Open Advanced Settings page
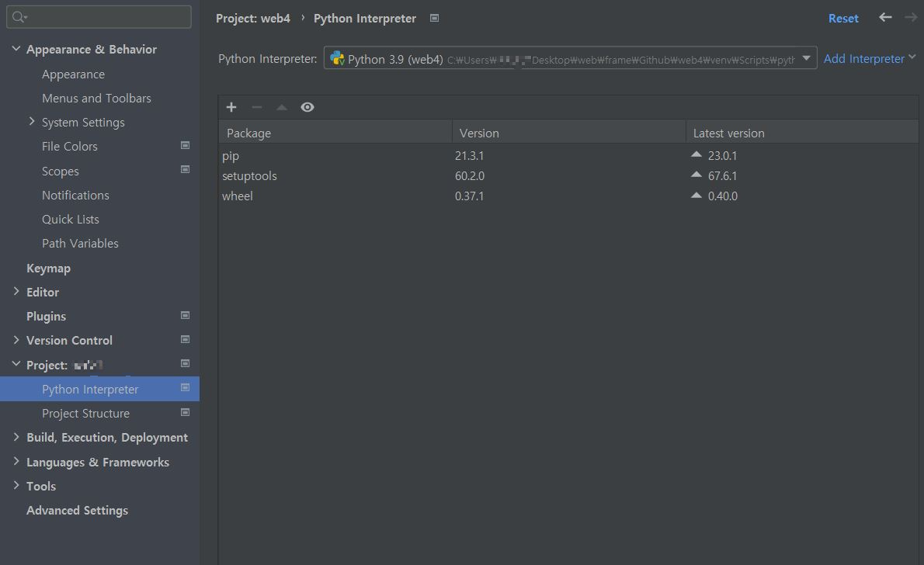Screen dimensions: 924x565 click(77, 510)
